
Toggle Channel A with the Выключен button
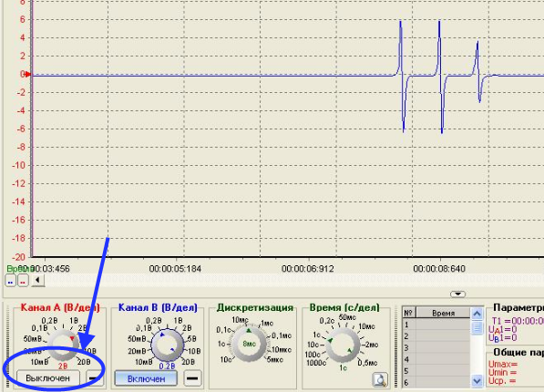point(48,378)
